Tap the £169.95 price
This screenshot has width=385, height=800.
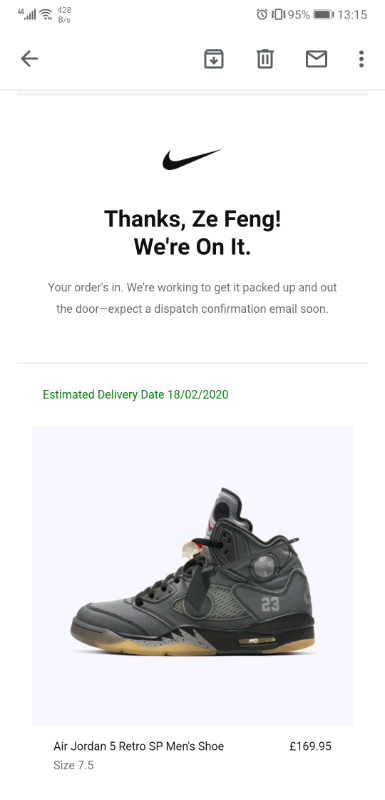tap(310, 746)
